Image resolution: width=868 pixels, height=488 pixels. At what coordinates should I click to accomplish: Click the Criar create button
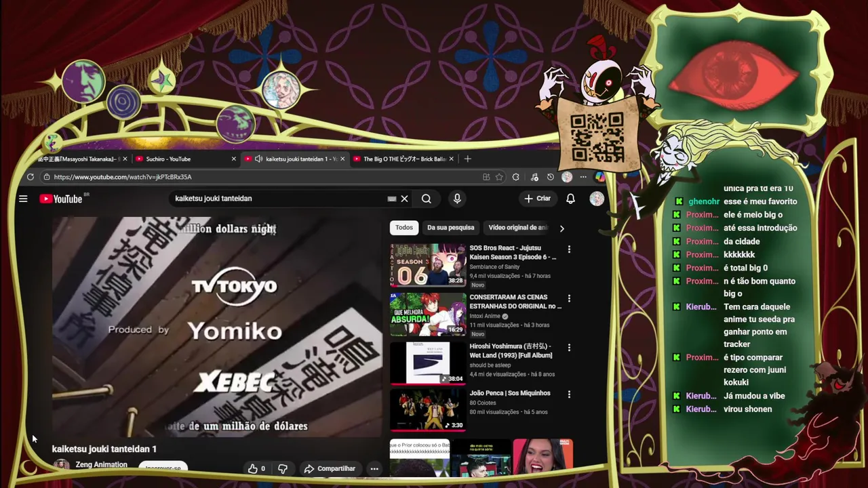[537, 199]
